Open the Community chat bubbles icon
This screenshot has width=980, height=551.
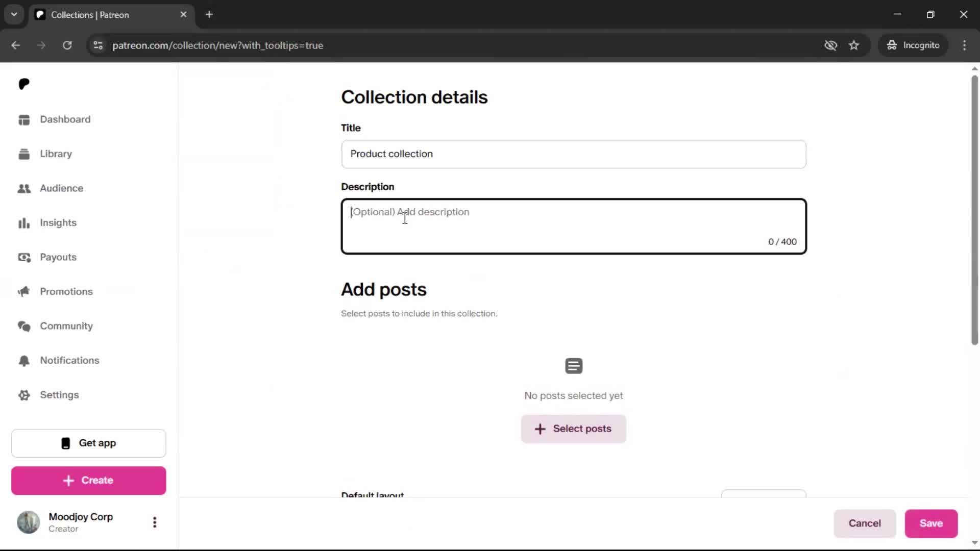(24, 327)
